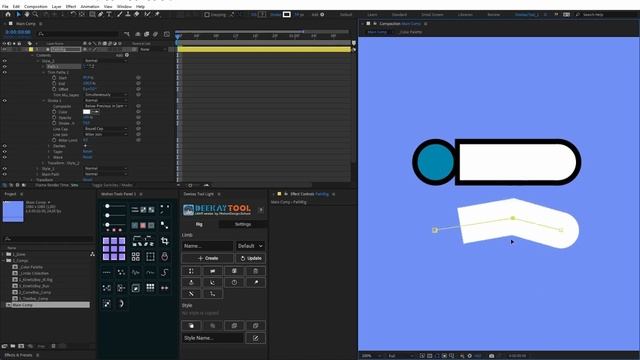
Task: Click the first style copy icon above Style Name
Action: (x=191, y=326)
